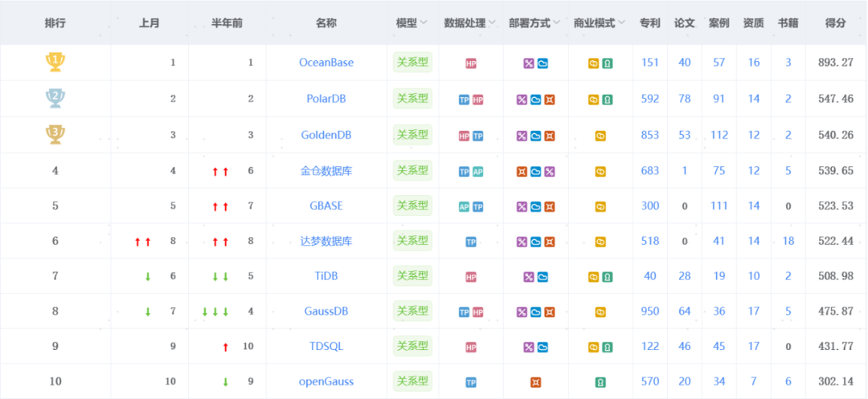Click TiDB's blue cloud deployment icon

click(542, 277)
